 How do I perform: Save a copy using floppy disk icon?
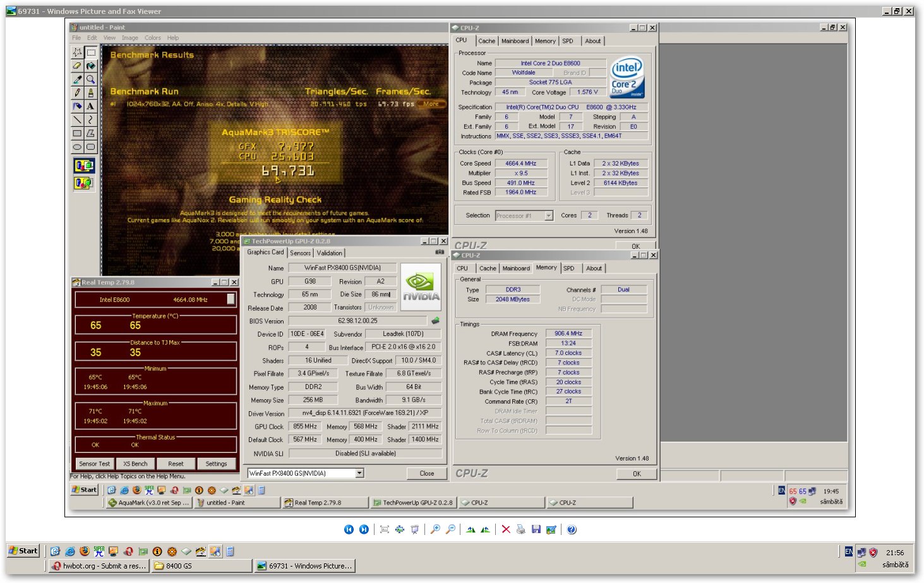(536, 529)
